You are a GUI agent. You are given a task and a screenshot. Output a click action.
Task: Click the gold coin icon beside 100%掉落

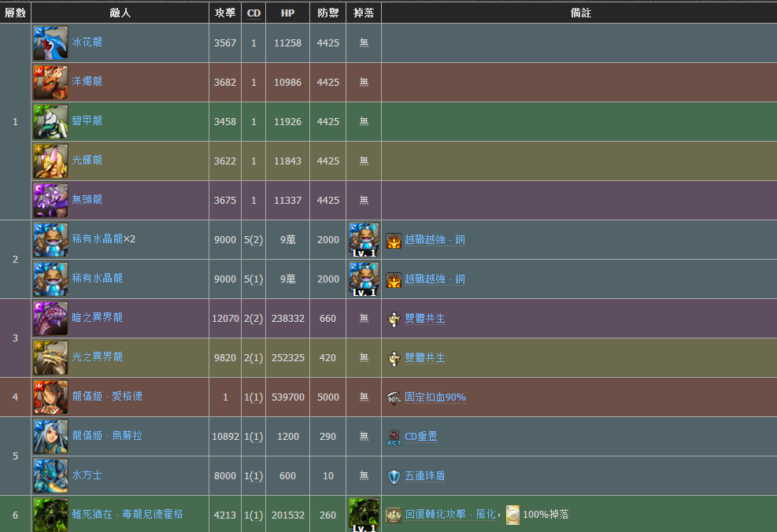(x=512, y=515)
